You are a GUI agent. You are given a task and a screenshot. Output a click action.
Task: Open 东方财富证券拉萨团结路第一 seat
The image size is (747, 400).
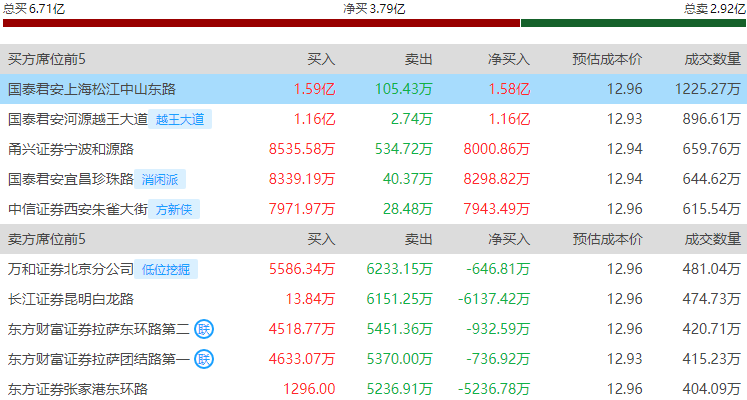click(x=99, y=359)
